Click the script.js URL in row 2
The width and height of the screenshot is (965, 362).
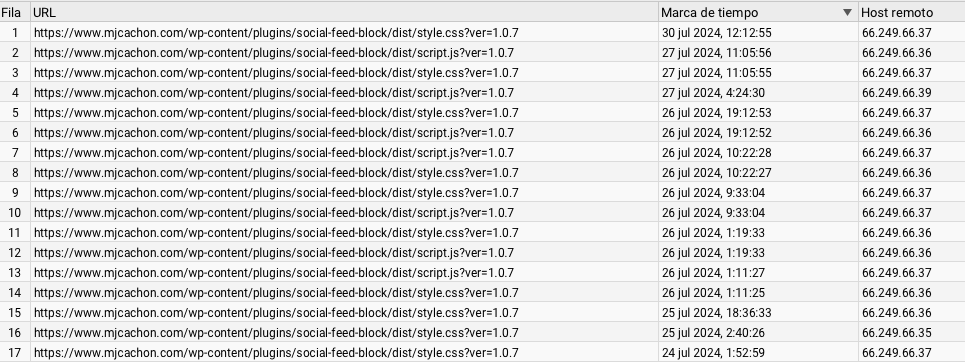(274, 53)
